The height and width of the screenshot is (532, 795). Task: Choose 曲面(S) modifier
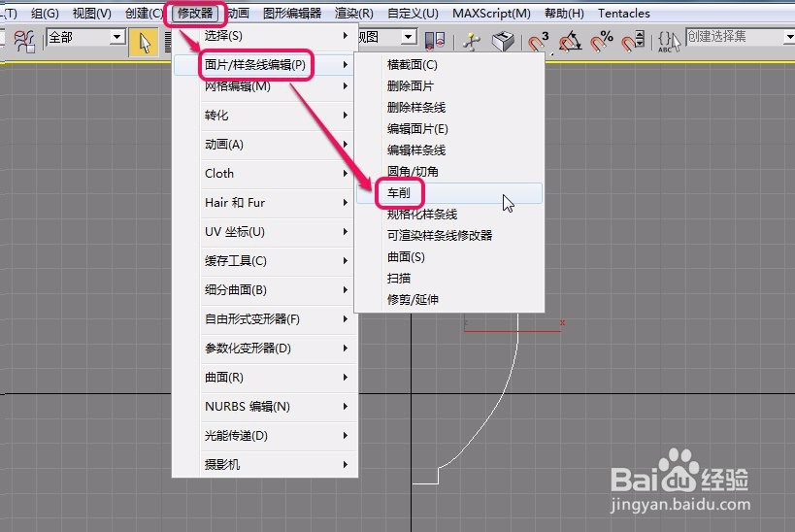(x=449, y=257)
